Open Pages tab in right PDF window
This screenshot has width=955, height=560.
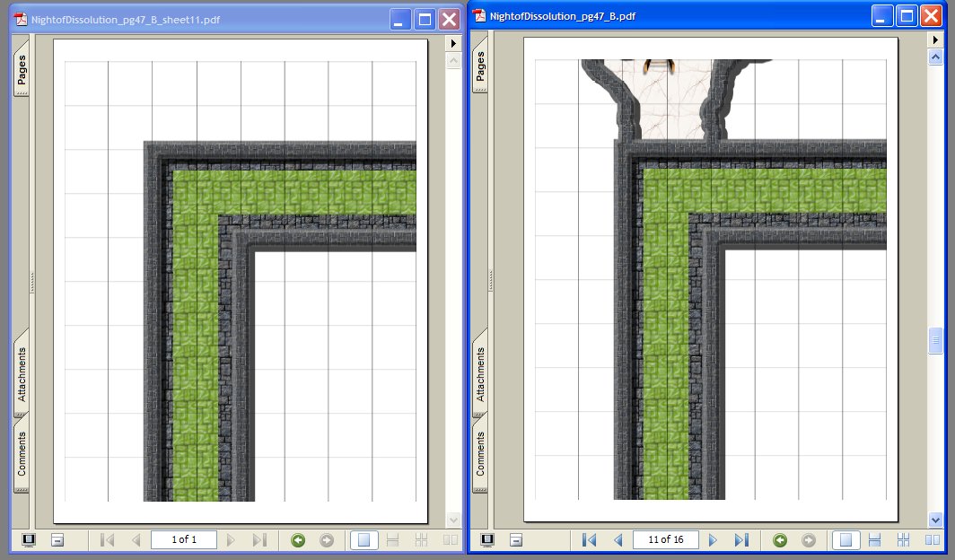point(480,67)
